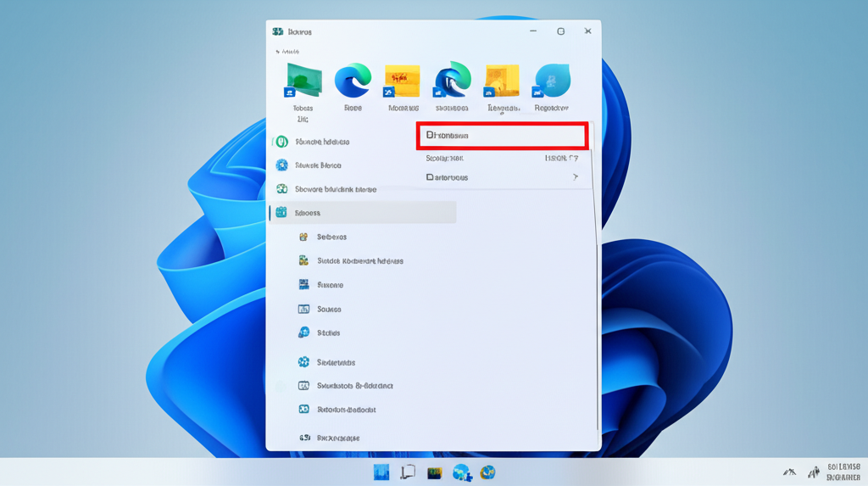
Task: Click the blue gear icon below green circle
Action: coord(281,165)
